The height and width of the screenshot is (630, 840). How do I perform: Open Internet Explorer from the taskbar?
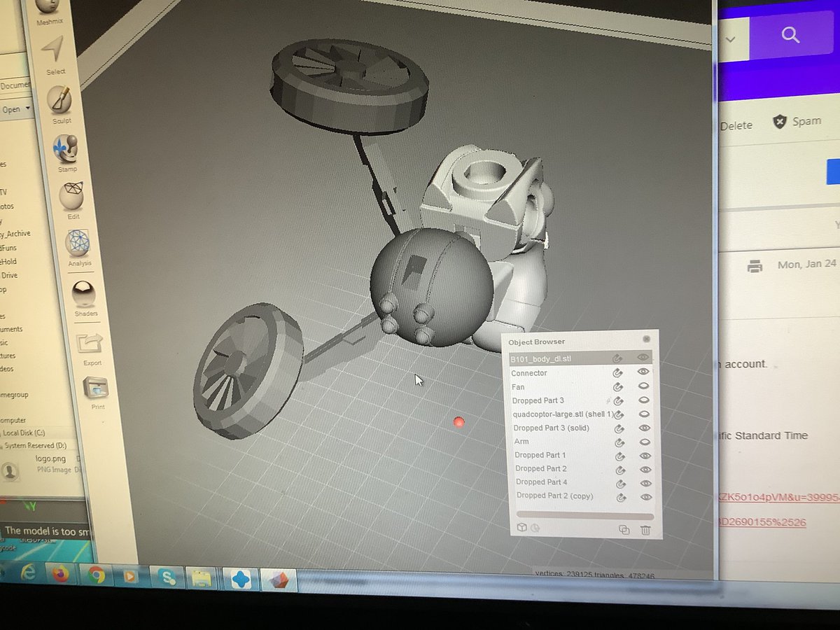[28, 573]
